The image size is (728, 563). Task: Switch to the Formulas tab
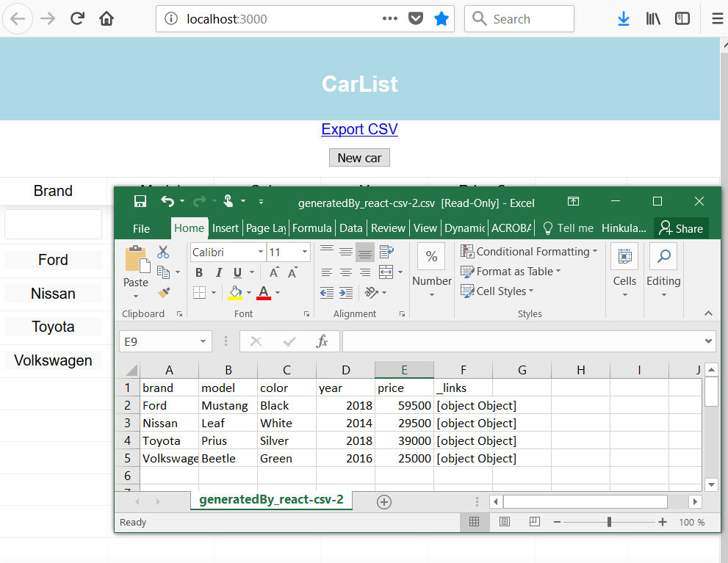[312, 228]
